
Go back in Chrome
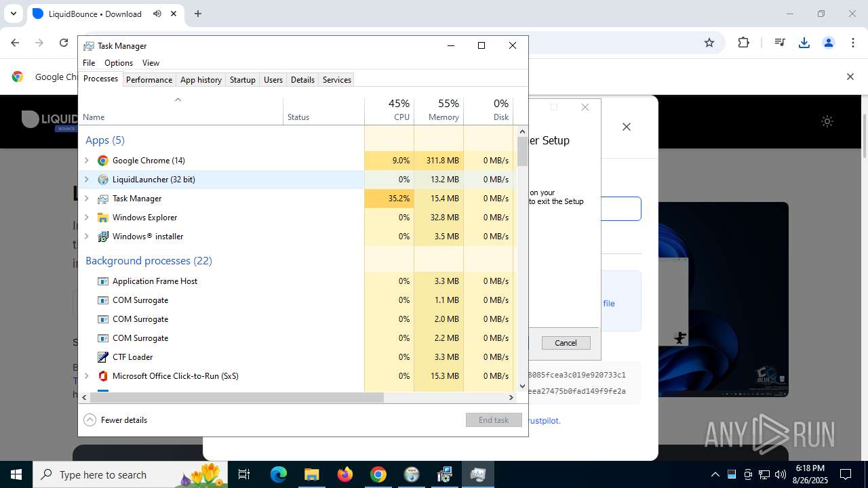(15, 43)
